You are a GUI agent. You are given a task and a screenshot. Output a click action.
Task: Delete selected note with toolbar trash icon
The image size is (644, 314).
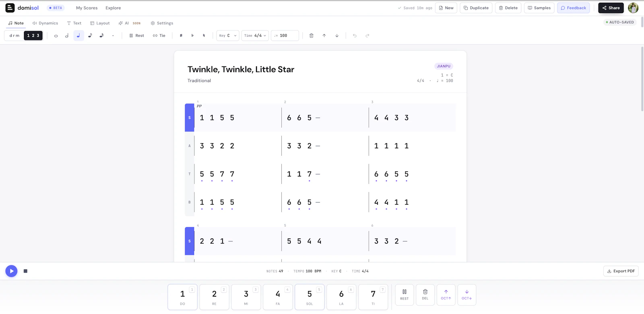[x=312, y=35]
